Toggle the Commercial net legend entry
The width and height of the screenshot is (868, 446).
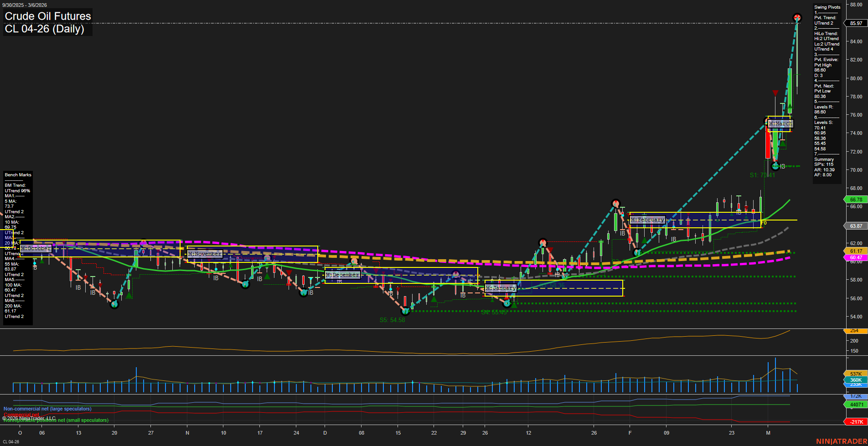21,415
